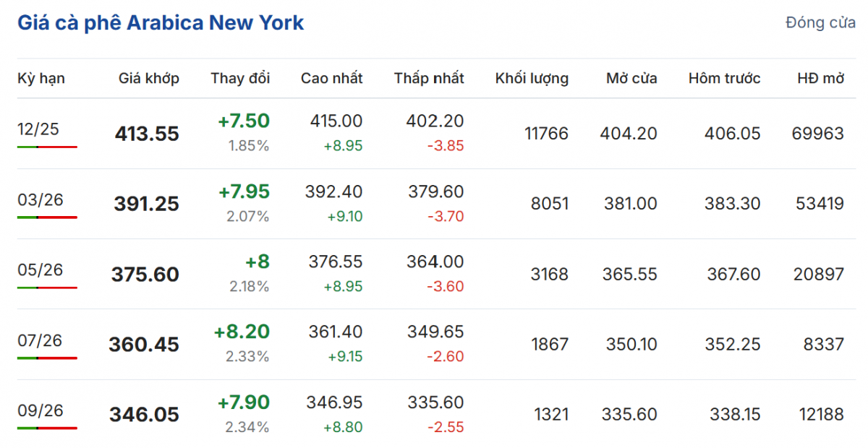Click the +8.20 change value
868x448 pixels.
pos(242,332)
